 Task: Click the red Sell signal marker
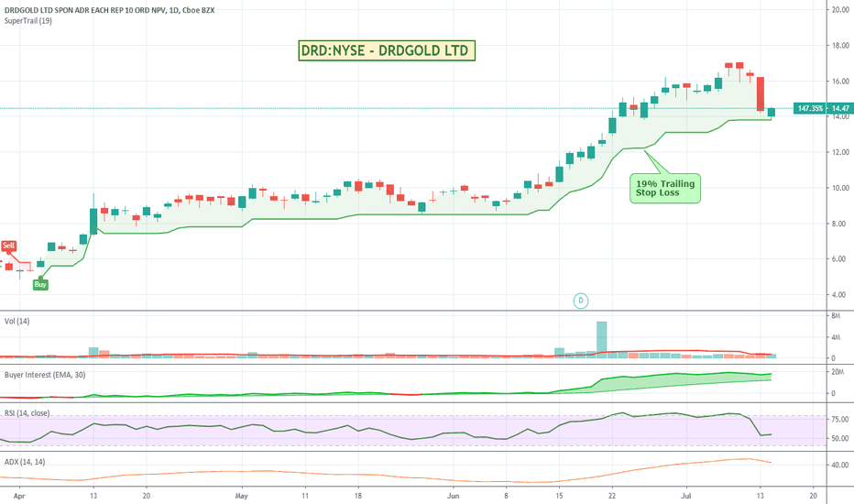point(9,246)
